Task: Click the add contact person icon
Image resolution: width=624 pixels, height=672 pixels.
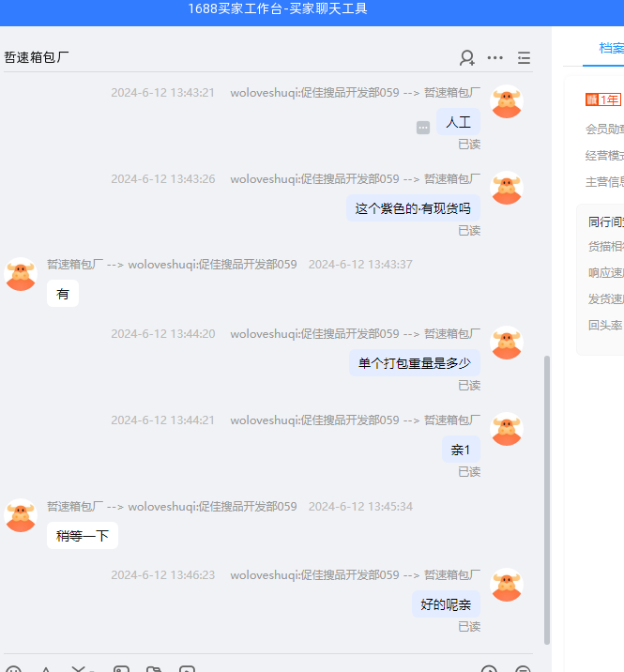Action: pyautogui.click(x=466, y=58)
